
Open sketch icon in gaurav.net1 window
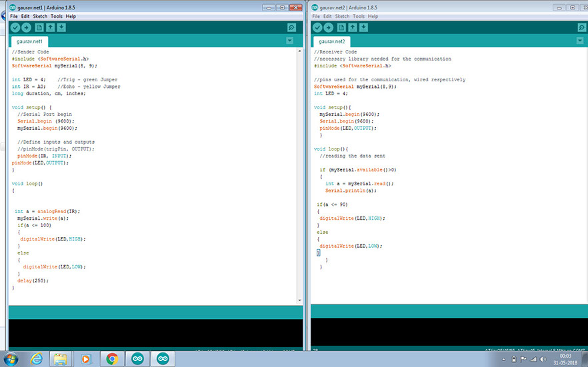tap(50, 27)
